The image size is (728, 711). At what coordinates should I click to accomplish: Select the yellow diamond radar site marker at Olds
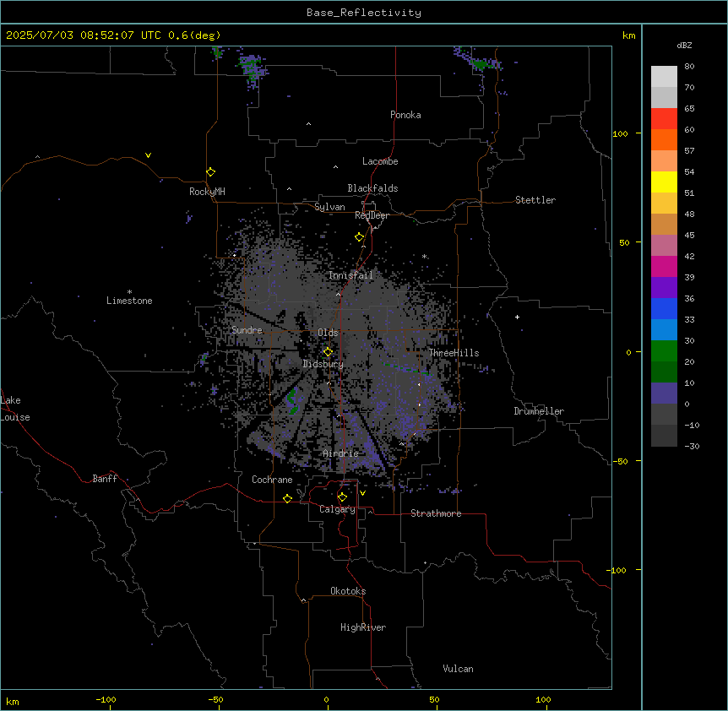(x=328, y=352)
